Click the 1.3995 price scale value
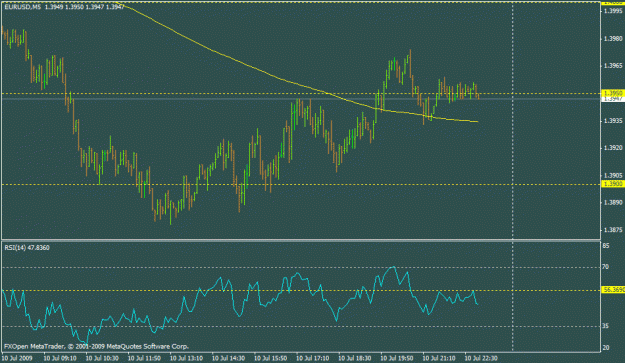The height and width of the screenshot is (363, 625). tap(613, 11)
